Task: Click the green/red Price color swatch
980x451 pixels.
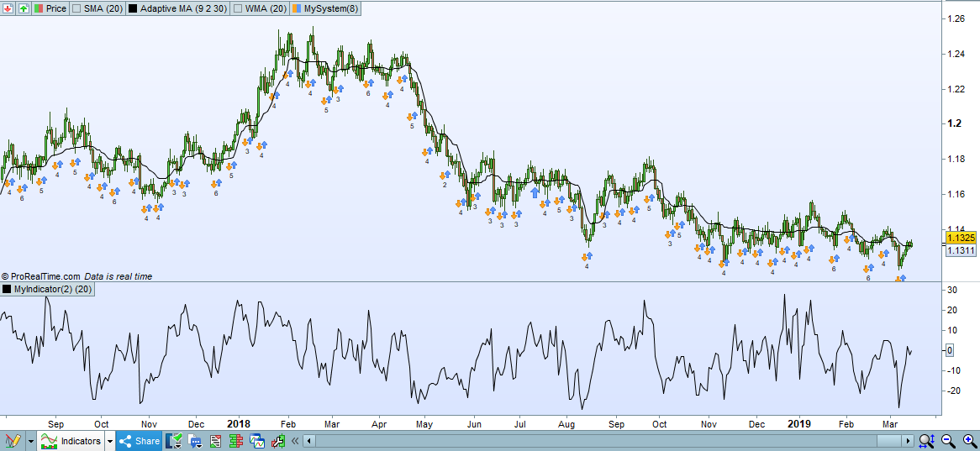Action: pyautogui.click(x=39, y=8)
